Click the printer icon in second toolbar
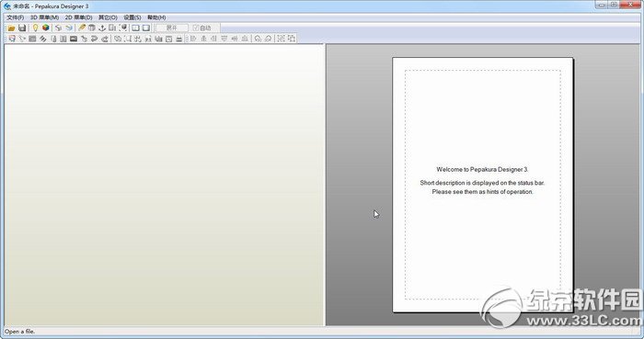Viewport: 644px width, 339px height. pyautogui.click(x=179, y=39)
